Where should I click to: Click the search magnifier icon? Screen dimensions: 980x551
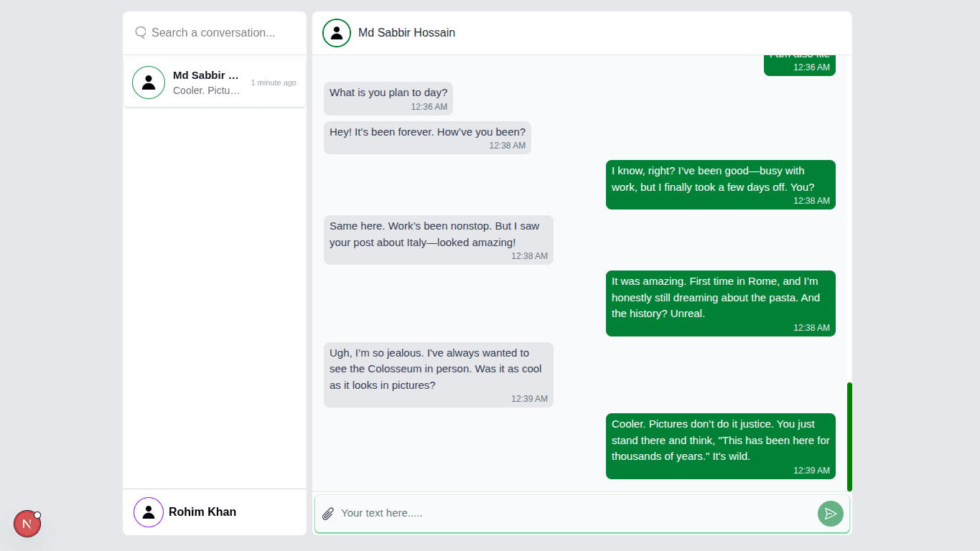(x=141, y=32)
